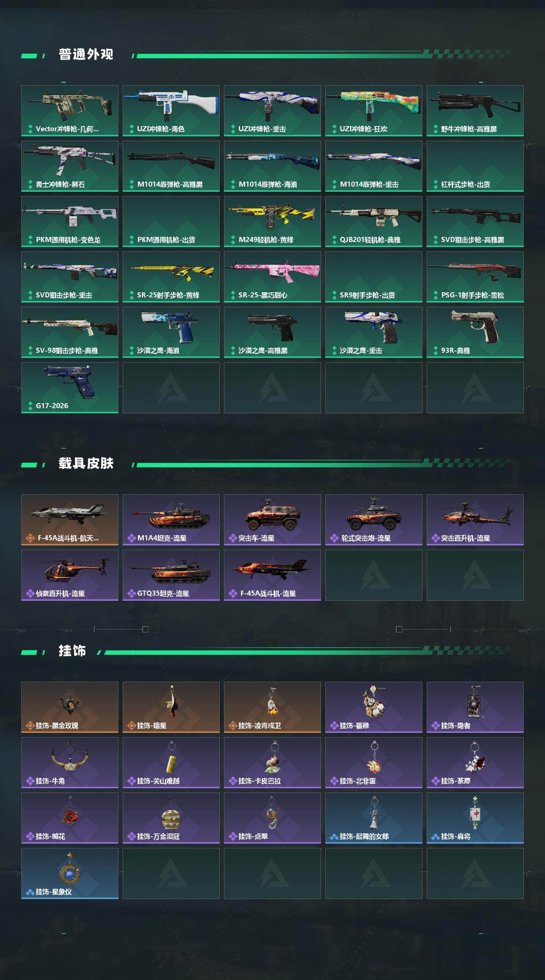The width and height of the screenshot is (545, 980).
Task: Click the 挂饰-黑金玫瑰 charm icon
Action: pos(70,707)
